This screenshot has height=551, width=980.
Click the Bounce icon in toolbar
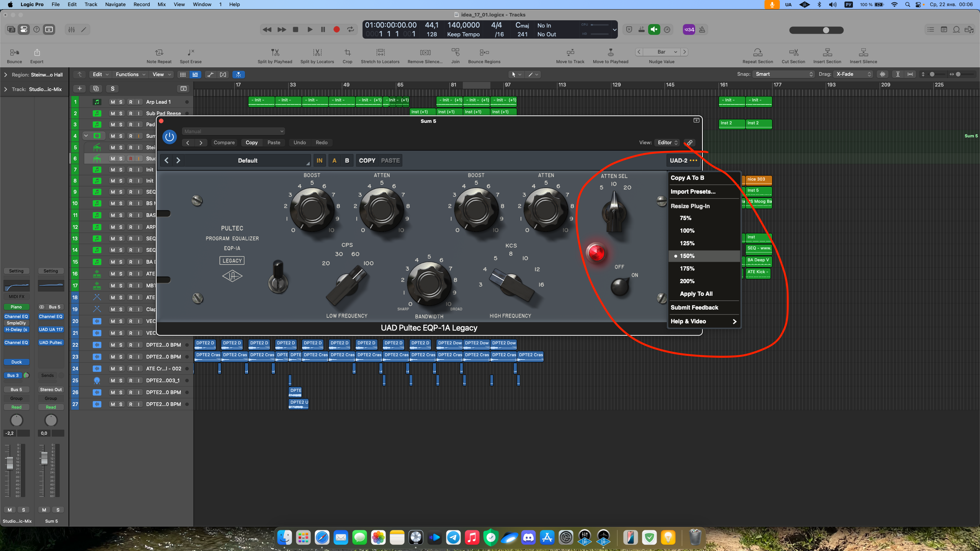[x=14, y=52]
